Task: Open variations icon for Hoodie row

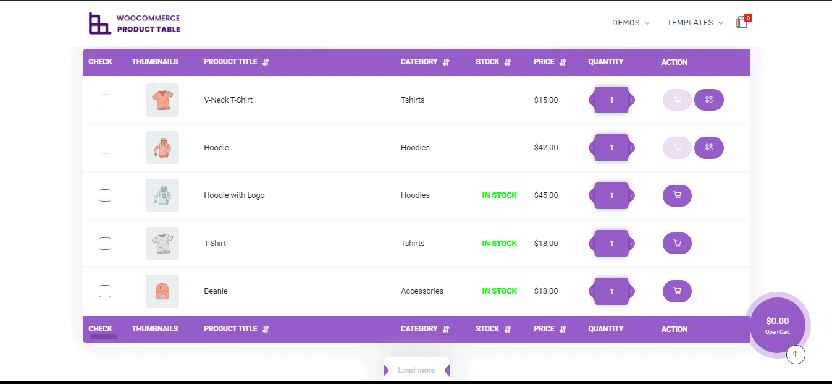Action: [709, 147]
